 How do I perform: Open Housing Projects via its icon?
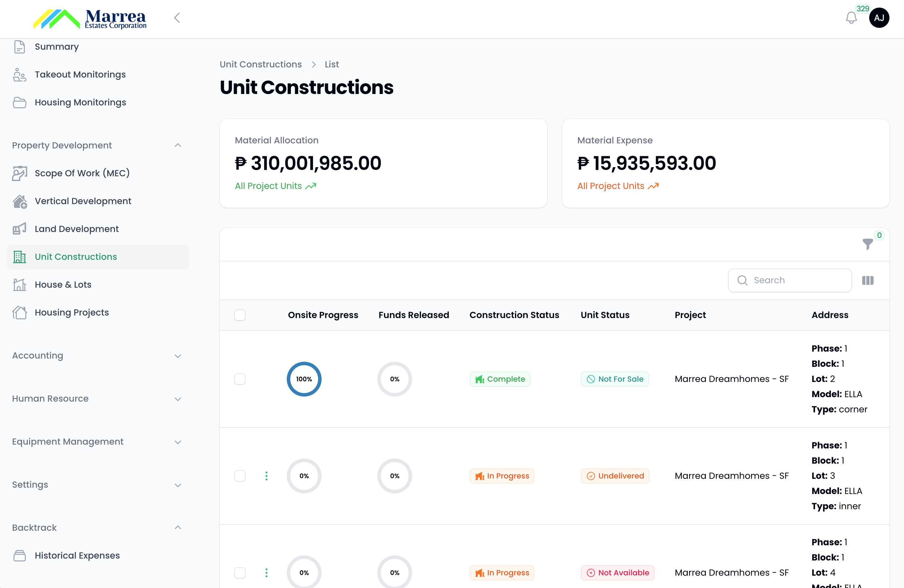click(x=20, y=312)
